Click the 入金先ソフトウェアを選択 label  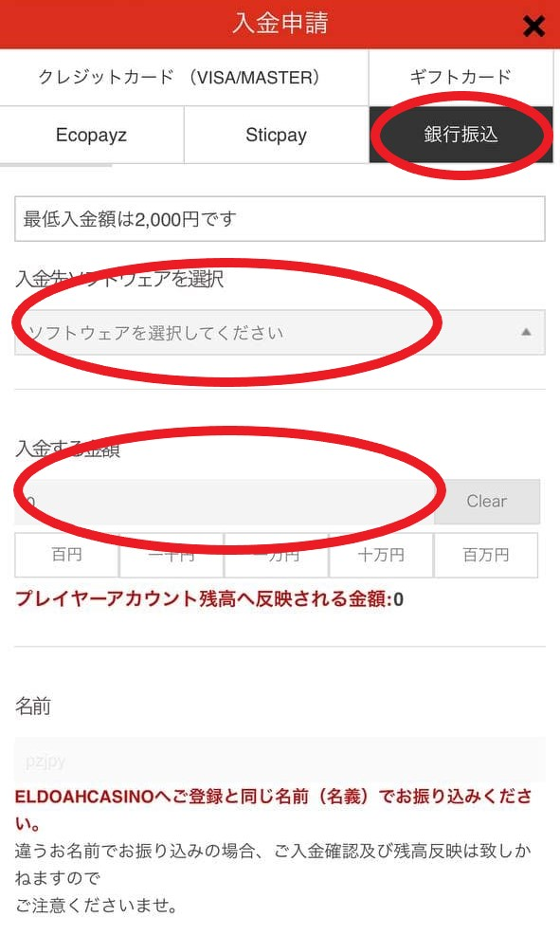pyautogui.click(x=119, y=279)
